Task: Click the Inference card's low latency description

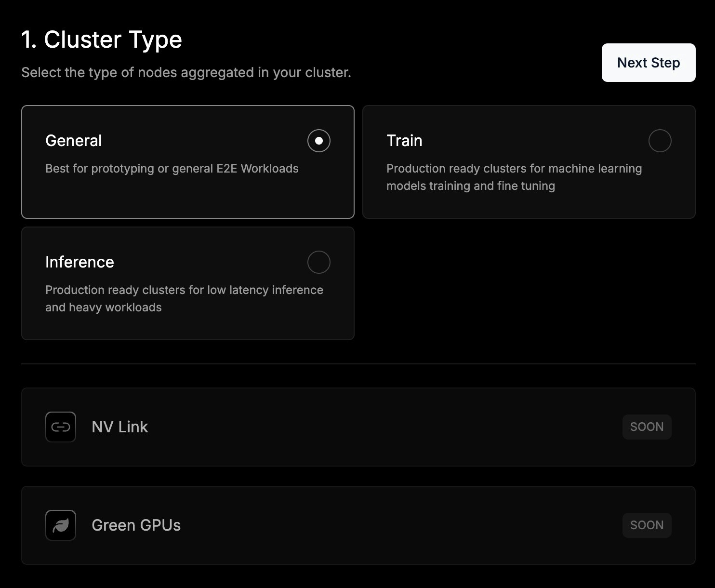Action: point(184,299)
